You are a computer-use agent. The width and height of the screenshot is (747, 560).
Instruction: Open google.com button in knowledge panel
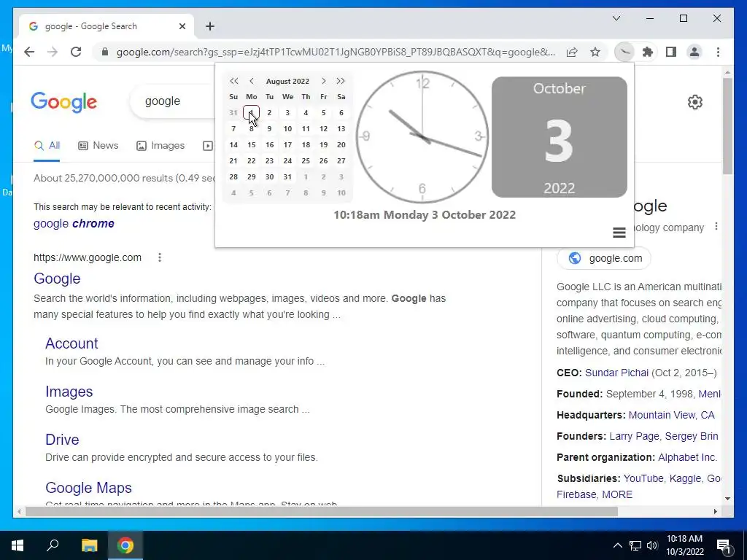click(603, 258)
